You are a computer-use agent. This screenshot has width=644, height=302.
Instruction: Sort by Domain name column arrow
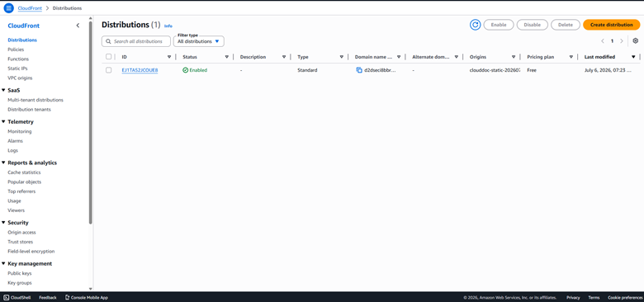(x=399, y=57)
